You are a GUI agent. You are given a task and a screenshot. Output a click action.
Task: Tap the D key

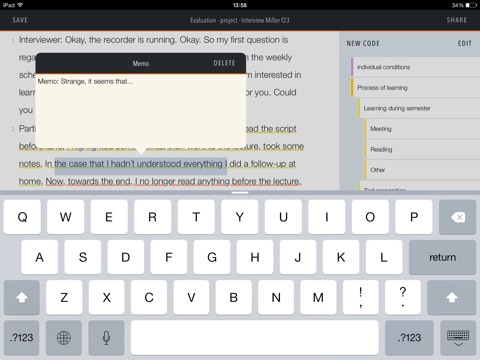(x=126, y=257)
